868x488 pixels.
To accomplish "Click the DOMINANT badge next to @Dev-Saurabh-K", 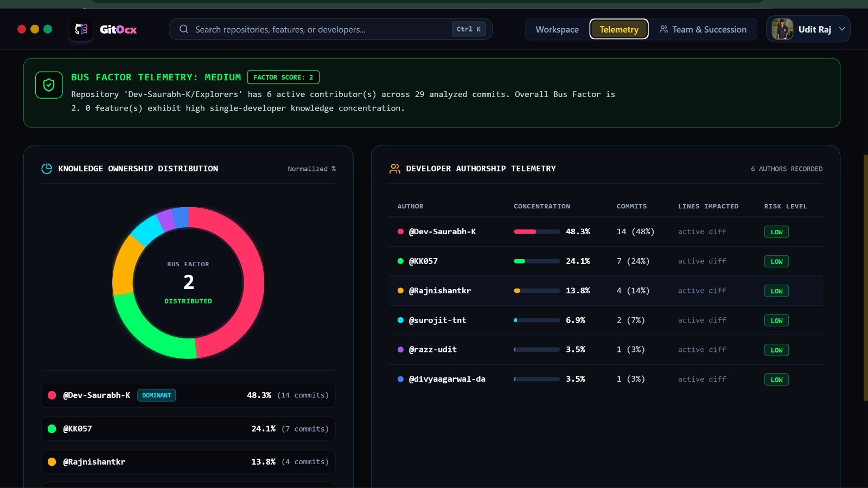I will click(x=156, y=395).
